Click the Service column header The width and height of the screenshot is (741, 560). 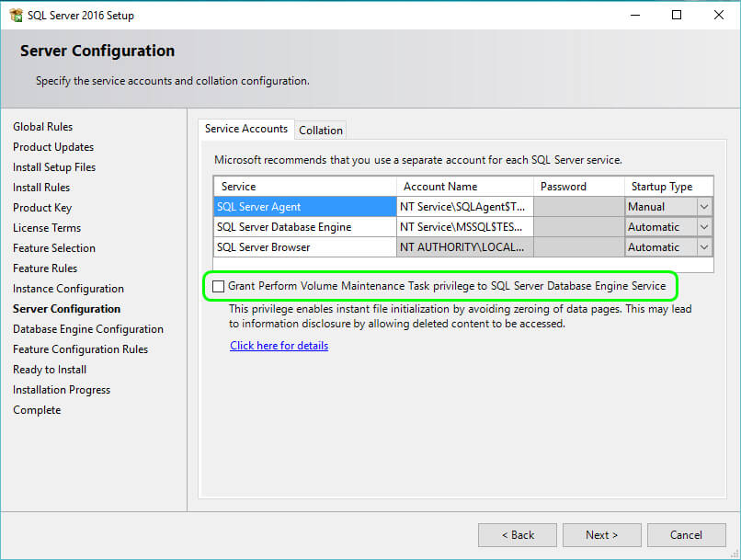305,187
